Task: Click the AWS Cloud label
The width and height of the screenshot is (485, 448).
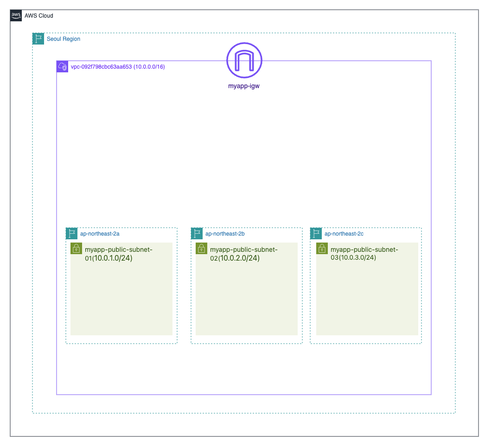Action: (x=39, y=16)
